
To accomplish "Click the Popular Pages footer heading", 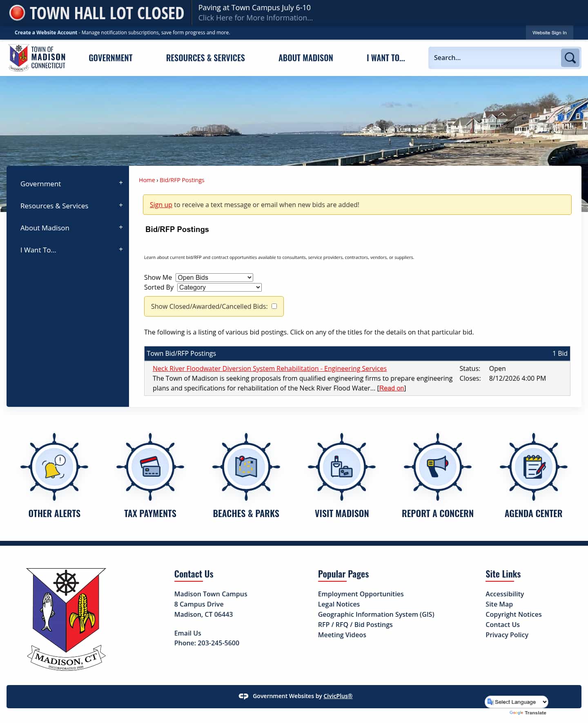I will pyautogui.click(x=343, y=574).
